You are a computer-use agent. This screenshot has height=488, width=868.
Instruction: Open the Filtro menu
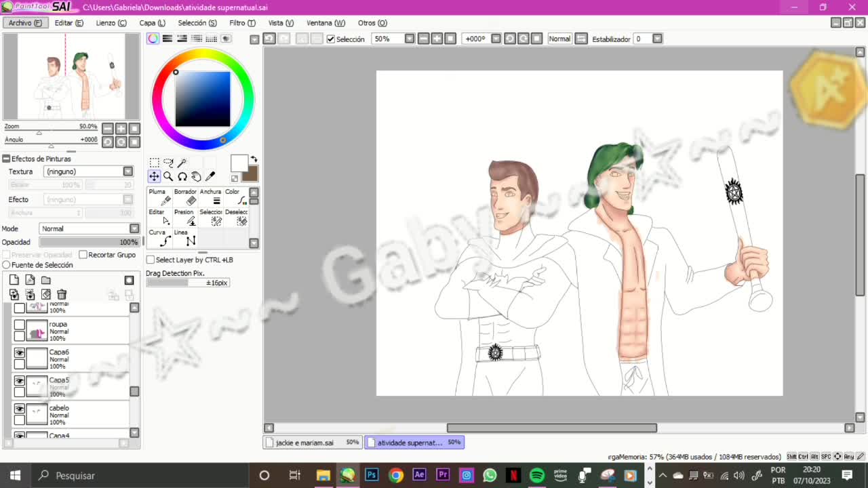(242, 23)
